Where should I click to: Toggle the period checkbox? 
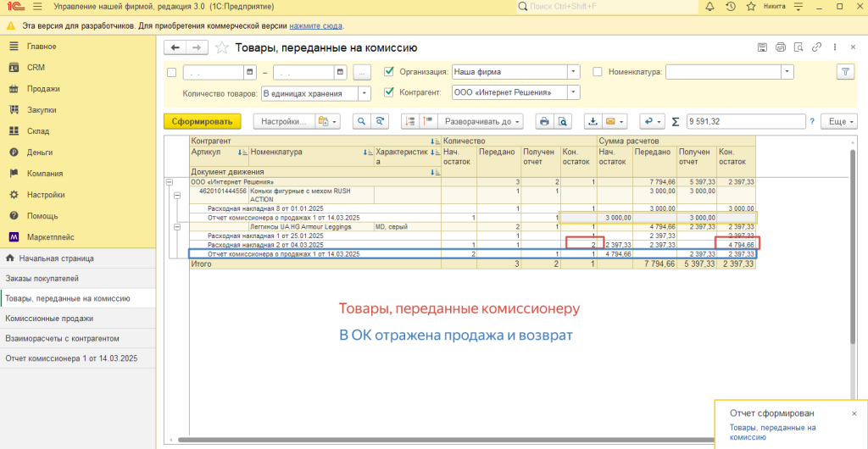click(x=171, y=73)
